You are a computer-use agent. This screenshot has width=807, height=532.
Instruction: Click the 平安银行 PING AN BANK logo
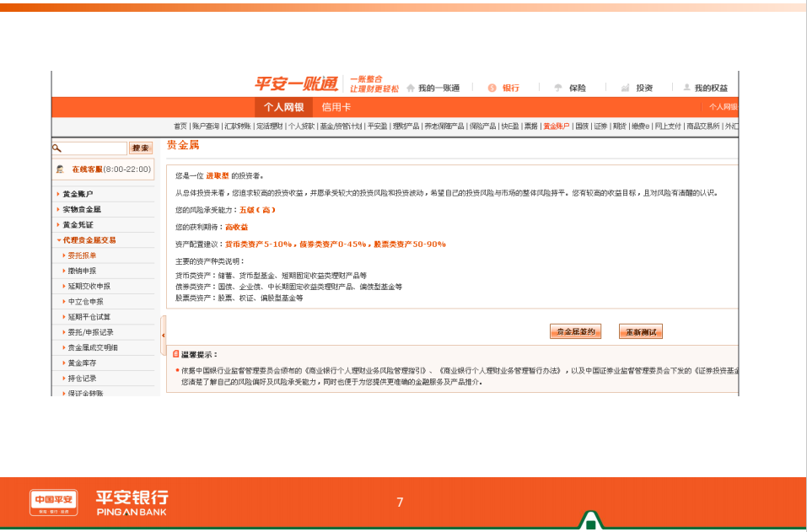pos(132,502)
